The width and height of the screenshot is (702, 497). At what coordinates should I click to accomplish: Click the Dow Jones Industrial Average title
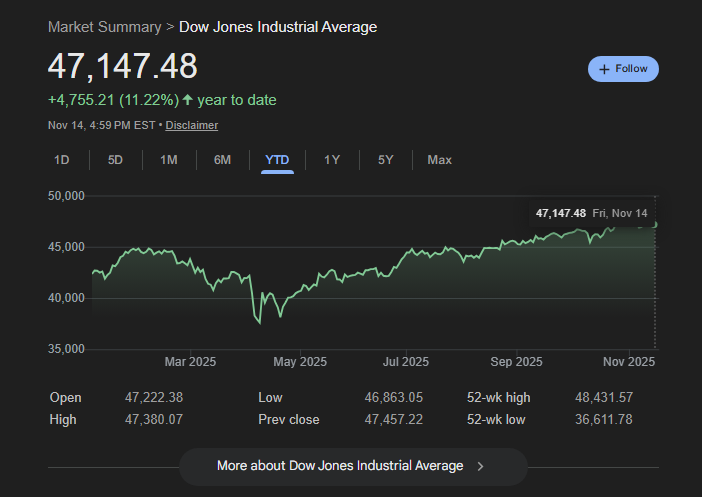tap(278, 27)
